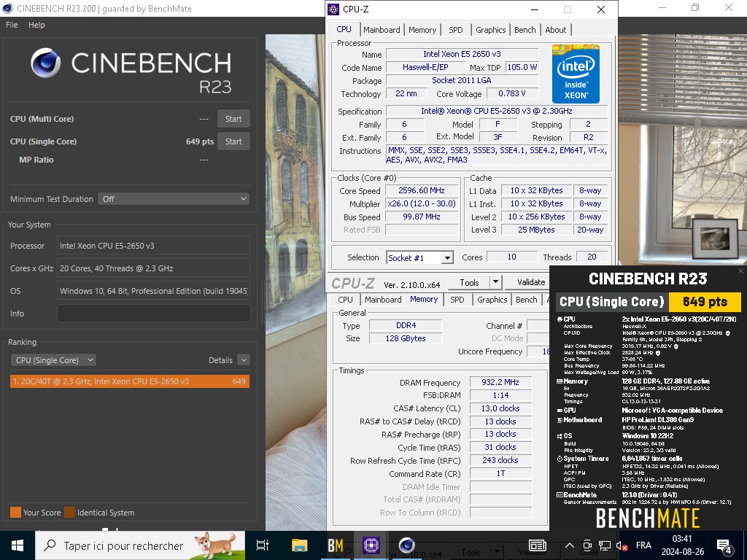Viewport: 747px width, 560px height.
Task: Click the FRA input language indicator
Action: (x=643, y=545)
